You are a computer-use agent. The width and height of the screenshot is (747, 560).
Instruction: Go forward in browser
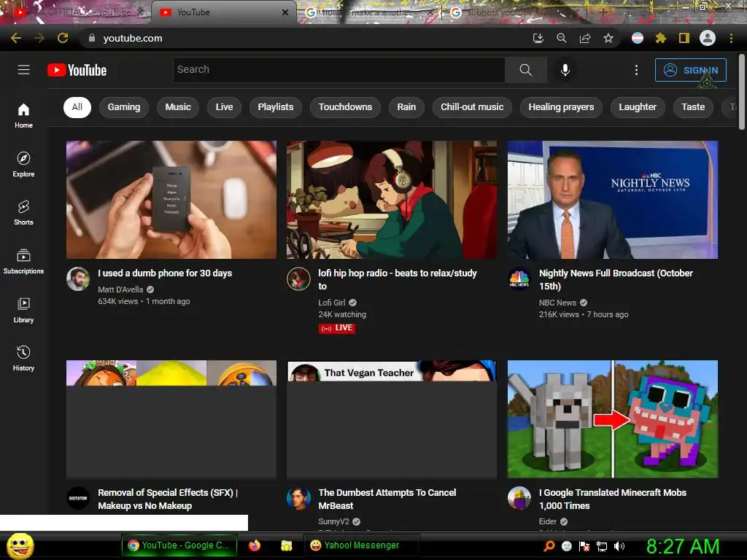[39, 38]
